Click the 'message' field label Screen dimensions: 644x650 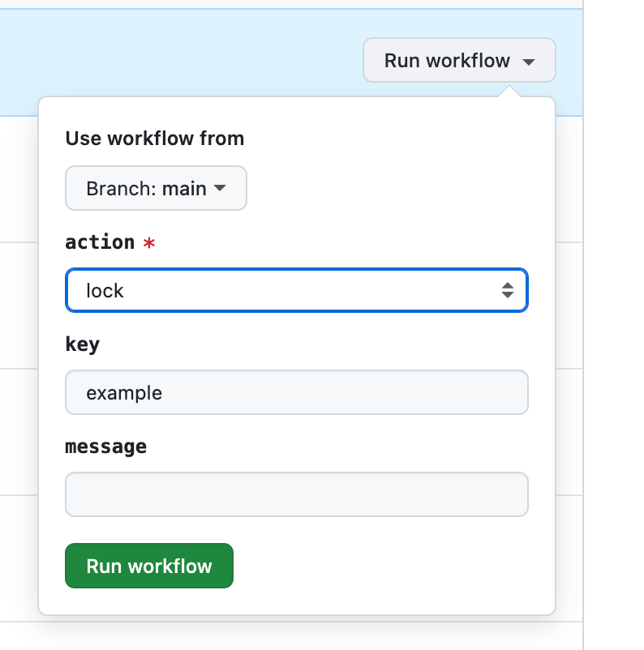[x=105, y=447]
